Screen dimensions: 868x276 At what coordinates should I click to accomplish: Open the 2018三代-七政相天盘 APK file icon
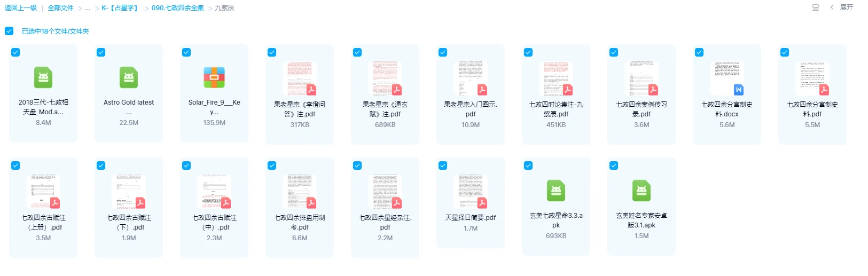coord(43,77)
